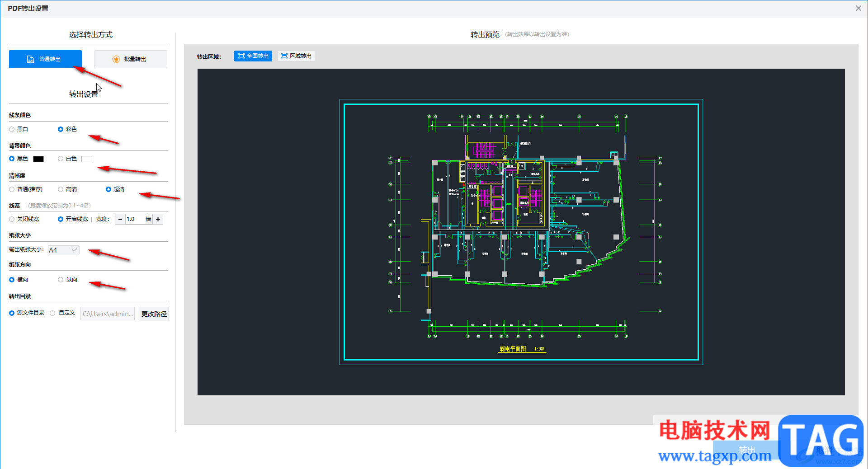Select 黑白 line color option
The height and width of the screenshot is (469, 868).
[12, 129]
